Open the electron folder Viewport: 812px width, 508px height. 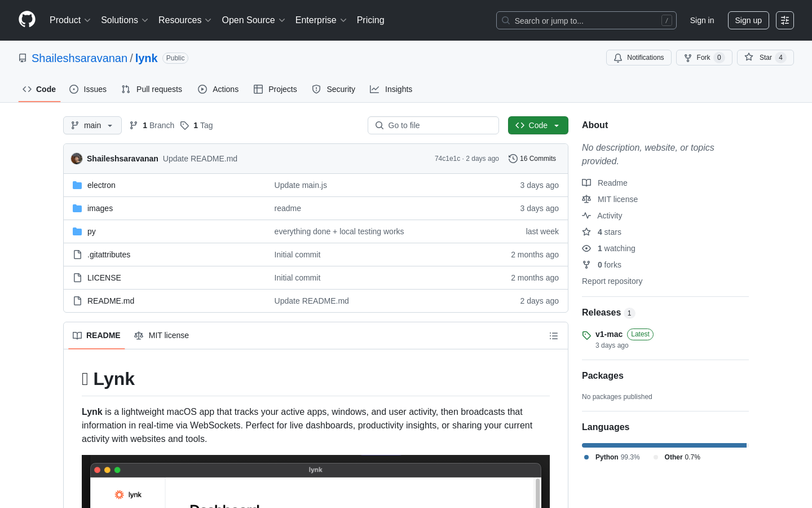[x=101, y=185]
